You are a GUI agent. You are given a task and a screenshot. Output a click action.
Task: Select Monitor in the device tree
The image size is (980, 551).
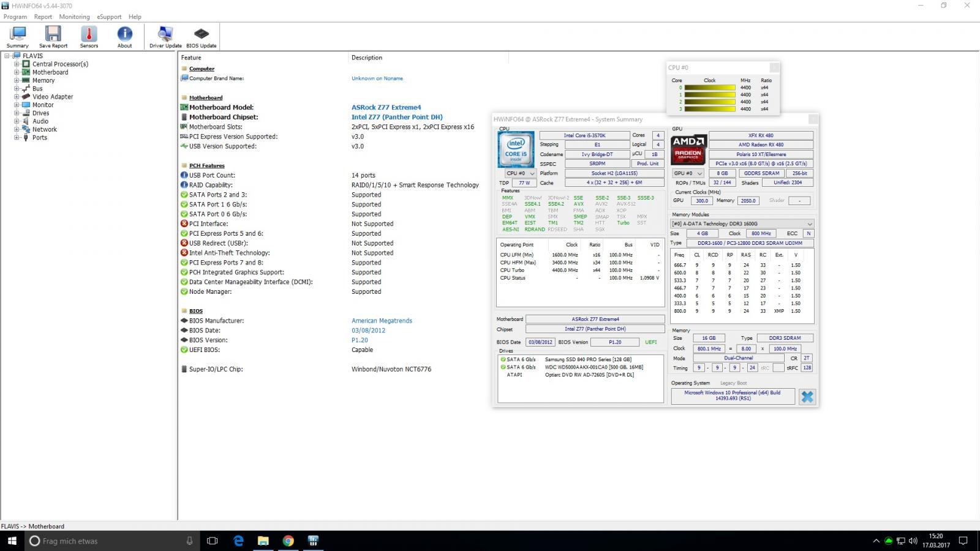[43, 105]
